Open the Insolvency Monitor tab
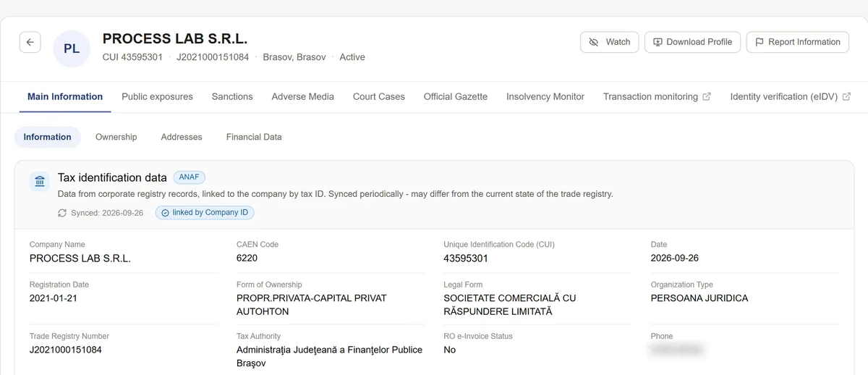This screenshot has width=868, height=375. point(545,96)
